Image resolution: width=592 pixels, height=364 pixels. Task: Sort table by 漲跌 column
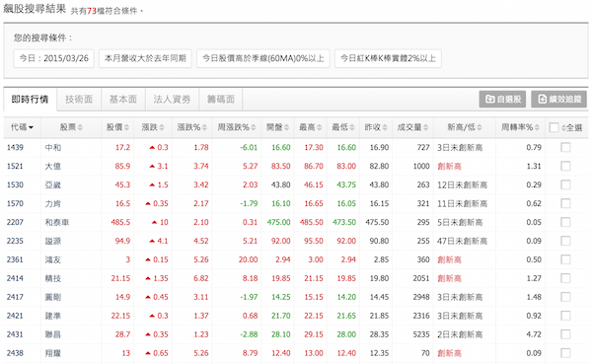(153, 127)
